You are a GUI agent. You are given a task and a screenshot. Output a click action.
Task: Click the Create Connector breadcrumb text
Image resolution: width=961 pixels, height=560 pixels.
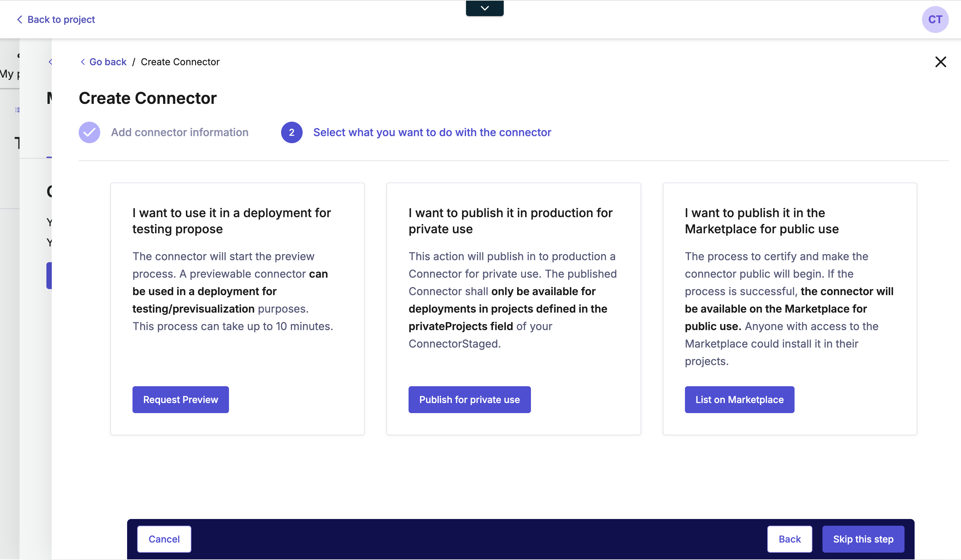180,62
